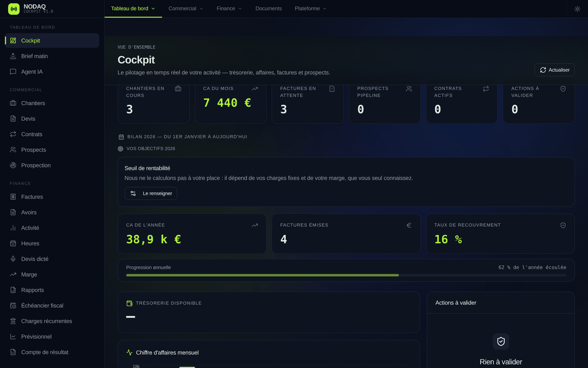Viewport: 588px width, 368px height.
Task: Open the Brief matin page
Action: 52,56
